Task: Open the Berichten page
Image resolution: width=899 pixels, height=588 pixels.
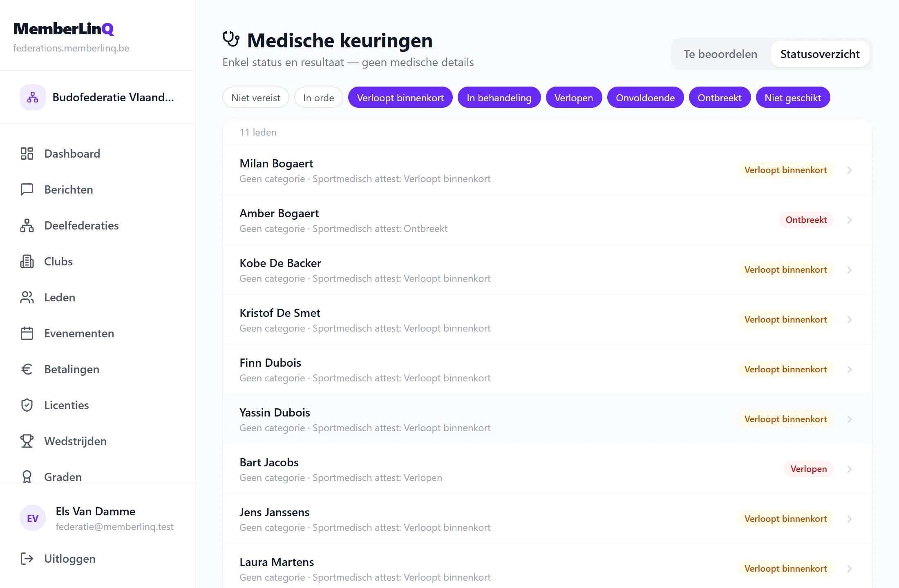Action: click(x=98, y=189)
